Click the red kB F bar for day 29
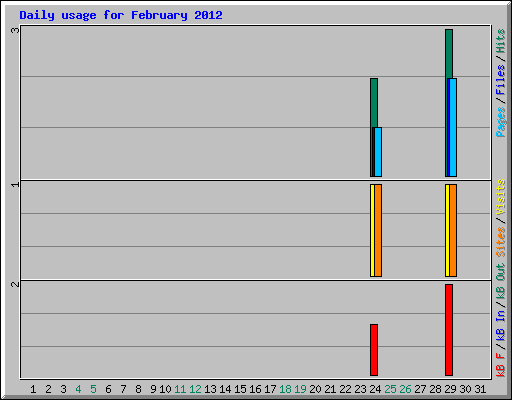Screen dimensions: 512x400 point(449,330)
